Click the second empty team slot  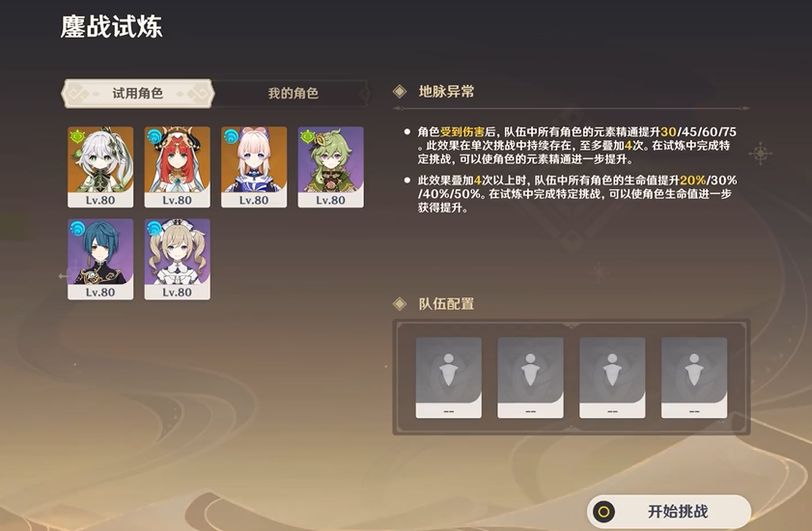tap(530, 377)
